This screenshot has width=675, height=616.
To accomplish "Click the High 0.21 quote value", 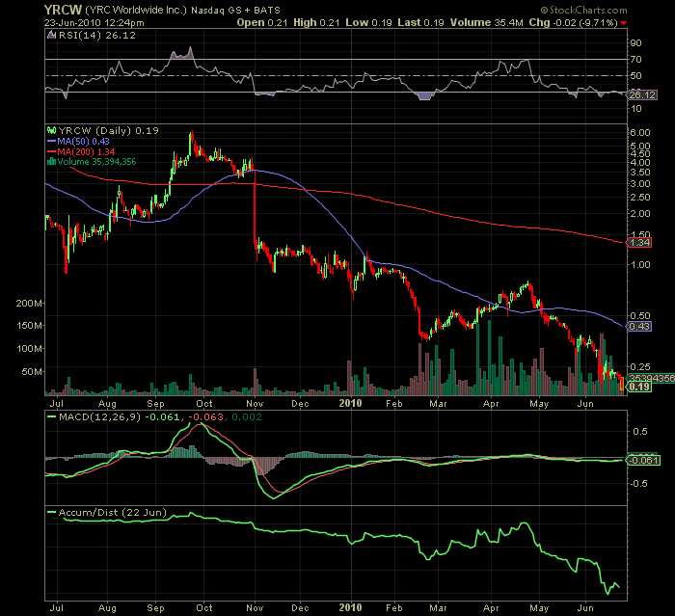I will (316, 22).
